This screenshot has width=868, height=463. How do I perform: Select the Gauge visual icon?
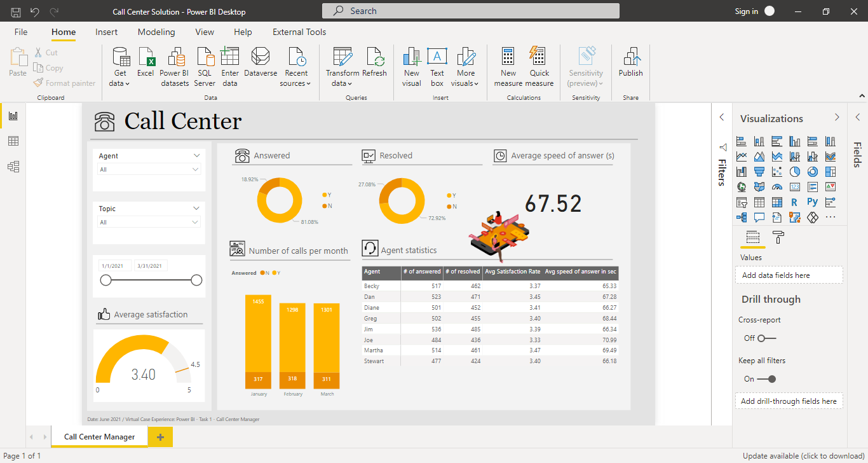pos(777,187)
